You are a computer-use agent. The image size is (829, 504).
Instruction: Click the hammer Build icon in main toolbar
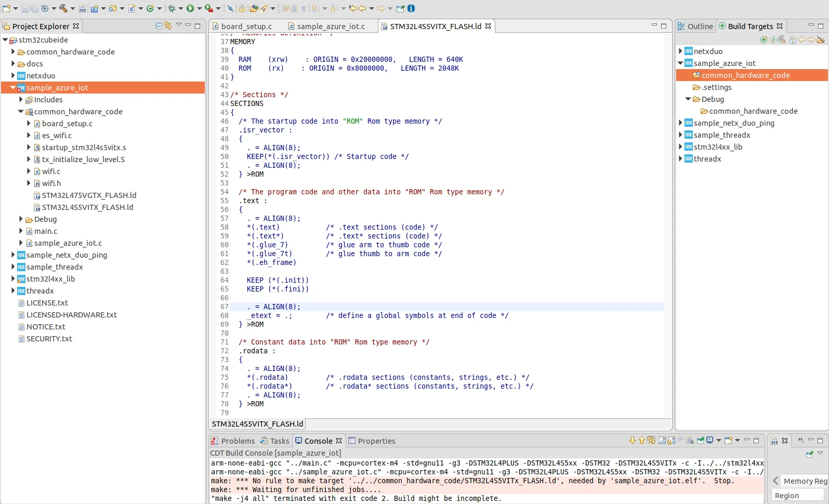(63, 8)
